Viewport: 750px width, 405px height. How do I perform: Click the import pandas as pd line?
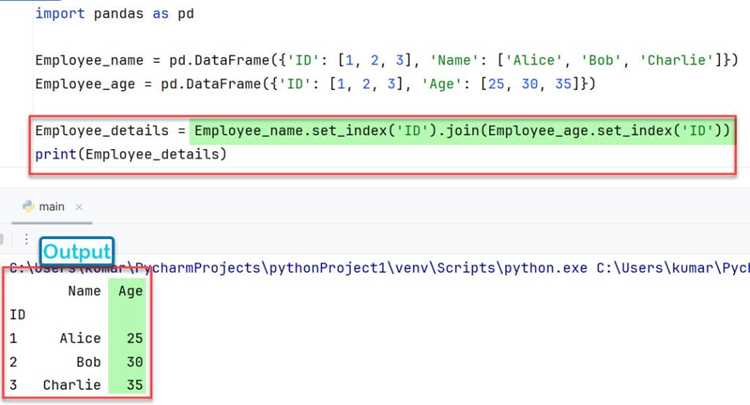(x=115, y=13)
